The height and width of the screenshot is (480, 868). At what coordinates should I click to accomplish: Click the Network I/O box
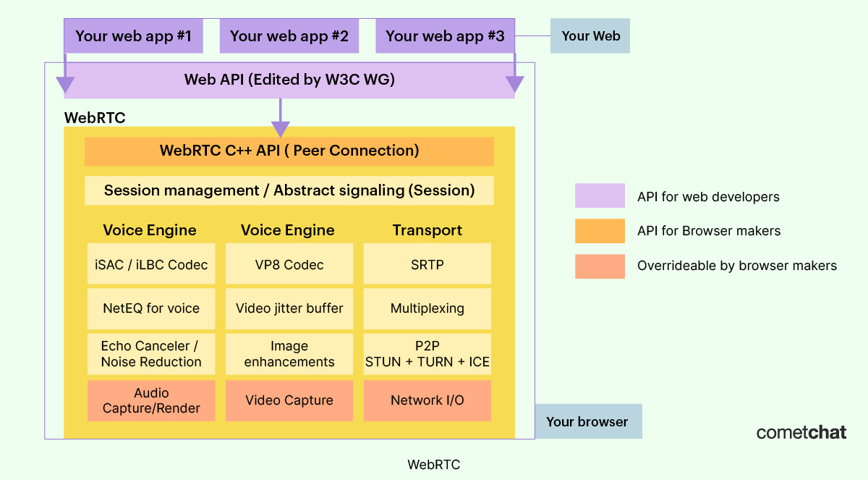tap(427, 400)
